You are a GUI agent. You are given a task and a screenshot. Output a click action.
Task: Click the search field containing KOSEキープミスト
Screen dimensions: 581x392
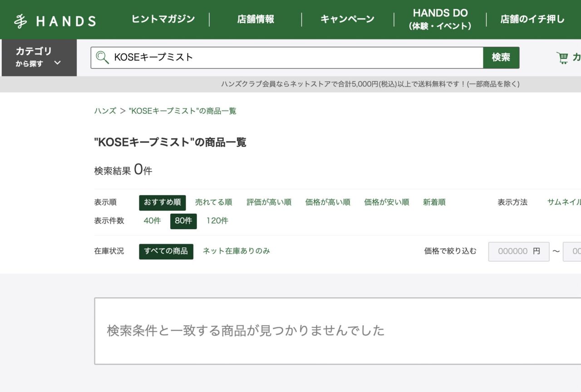(x=287, y=58)
